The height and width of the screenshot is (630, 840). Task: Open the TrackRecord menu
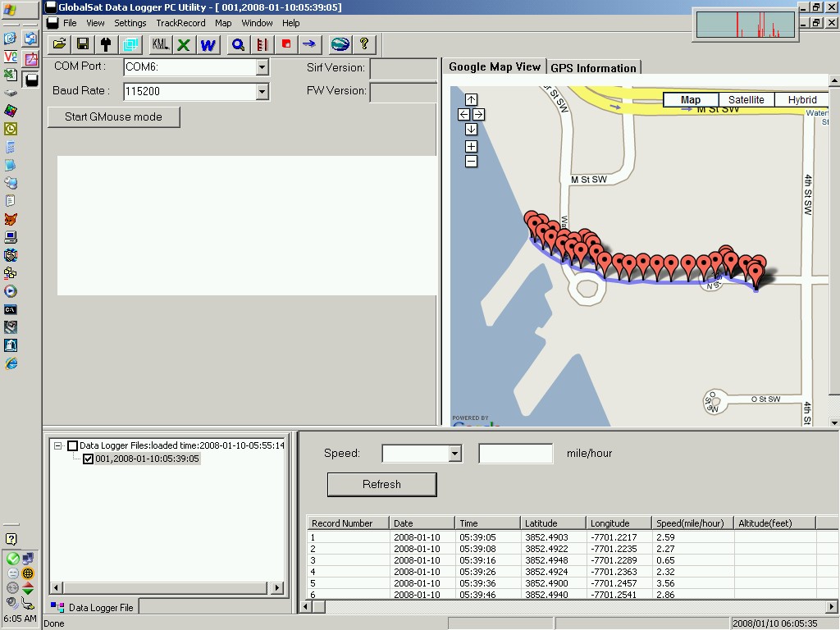(x=180, y=23)
